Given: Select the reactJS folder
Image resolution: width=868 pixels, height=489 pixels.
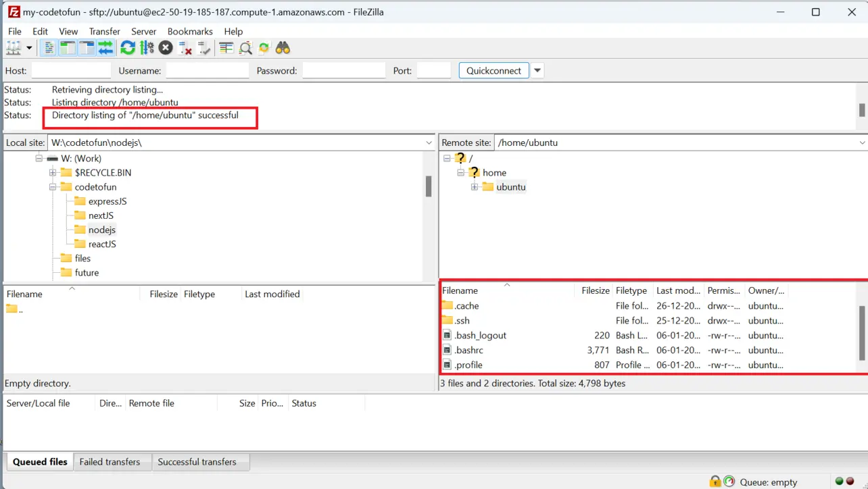Looking at the screenshot, I should click(x=102, y=244).
